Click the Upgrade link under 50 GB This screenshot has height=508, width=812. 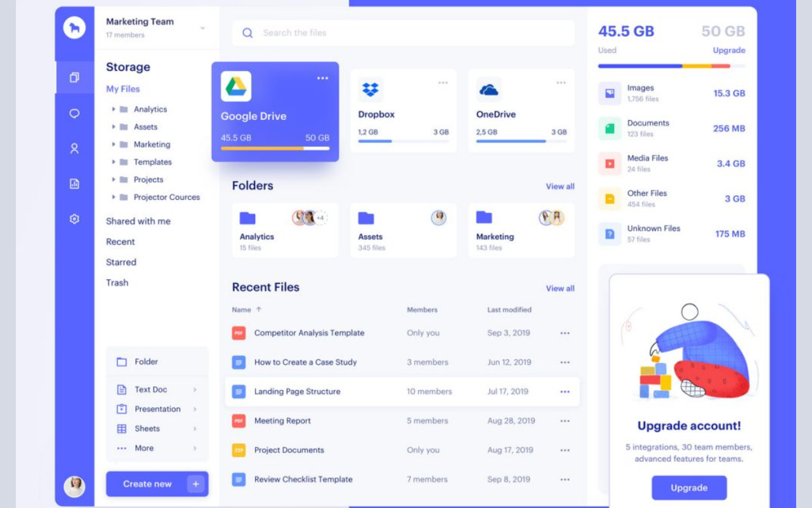[729, 50]
